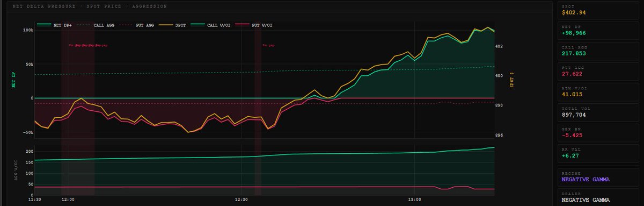
Task: Click the 150 label on the AGG V/OI axis
Action: (30, 162)
